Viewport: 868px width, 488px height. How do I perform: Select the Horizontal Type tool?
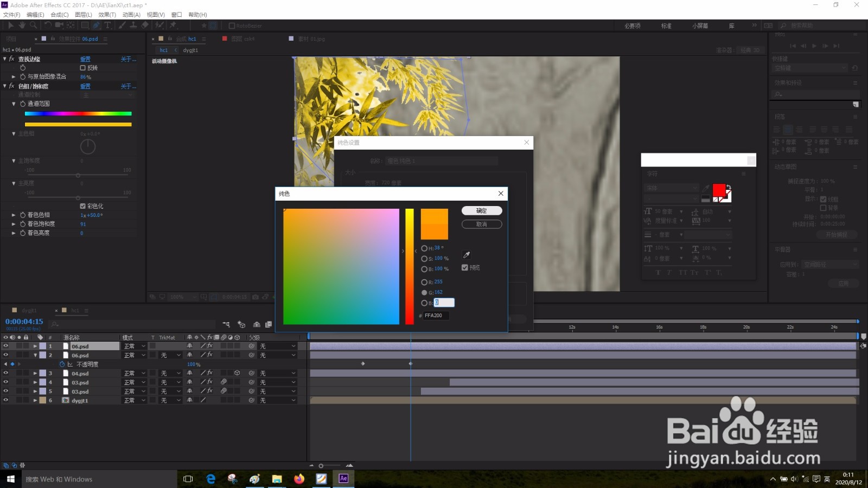pyautogui.click(x=108, y=25)
